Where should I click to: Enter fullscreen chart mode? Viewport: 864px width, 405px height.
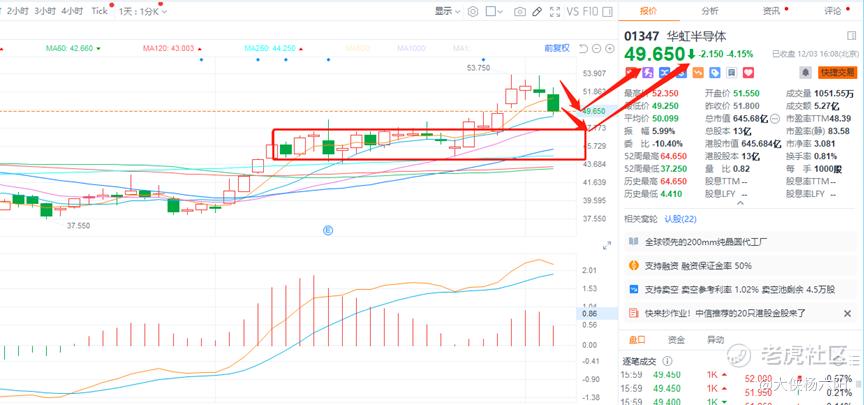click(554, 12)
